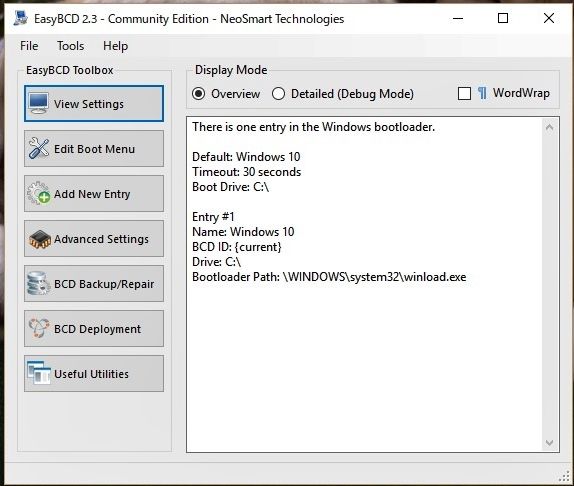Click the gear-plus icon on Add New Entry
Image resolution: width=574 pixels, height=486 pixels.
[39, 193]
